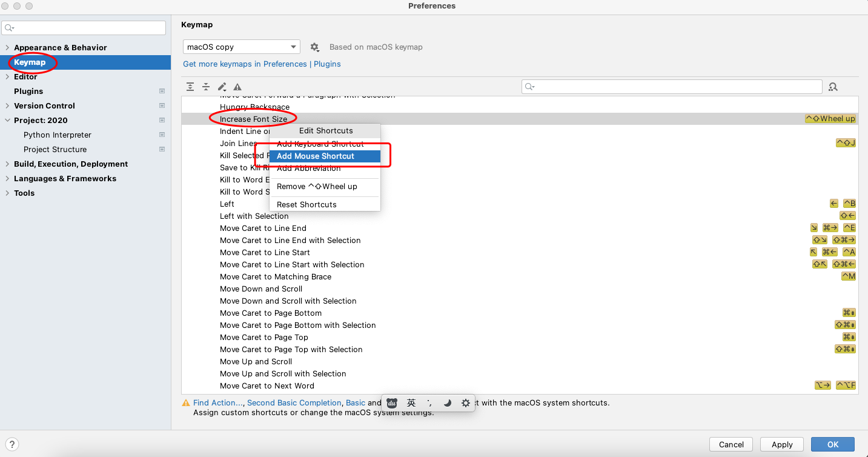Viewport: 868px width, 457px height.
Task: Expand the Tools settings section
Action: pos(7,193)
